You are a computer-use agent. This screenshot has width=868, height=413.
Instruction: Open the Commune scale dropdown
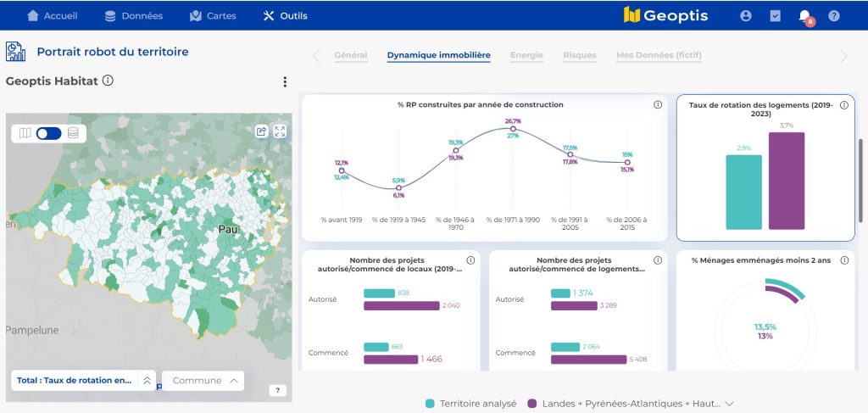click(x=203, y=381)
